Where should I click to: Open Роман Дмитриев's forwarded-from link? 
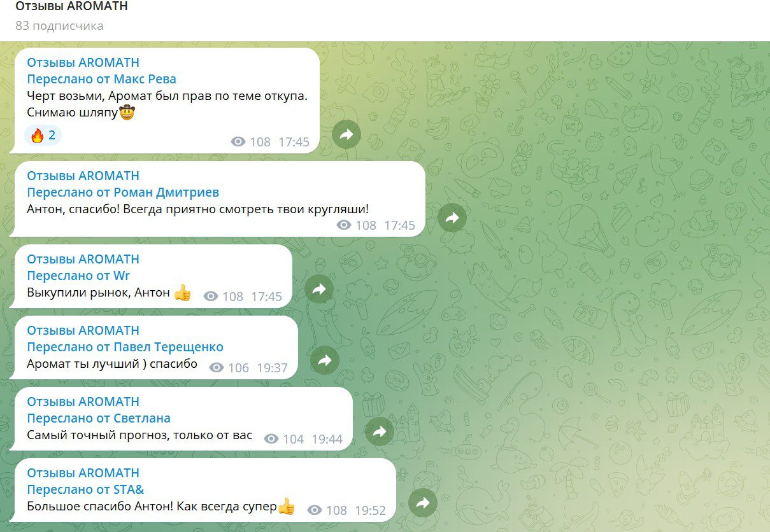(123, 192)
